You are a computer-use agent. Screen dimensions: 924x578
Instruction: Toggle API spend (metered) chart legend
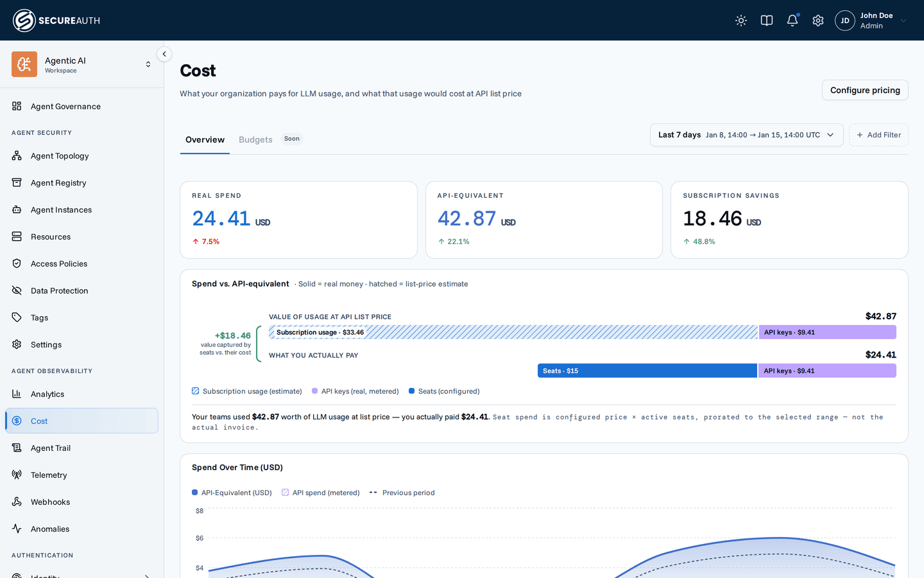coord(321,493)
